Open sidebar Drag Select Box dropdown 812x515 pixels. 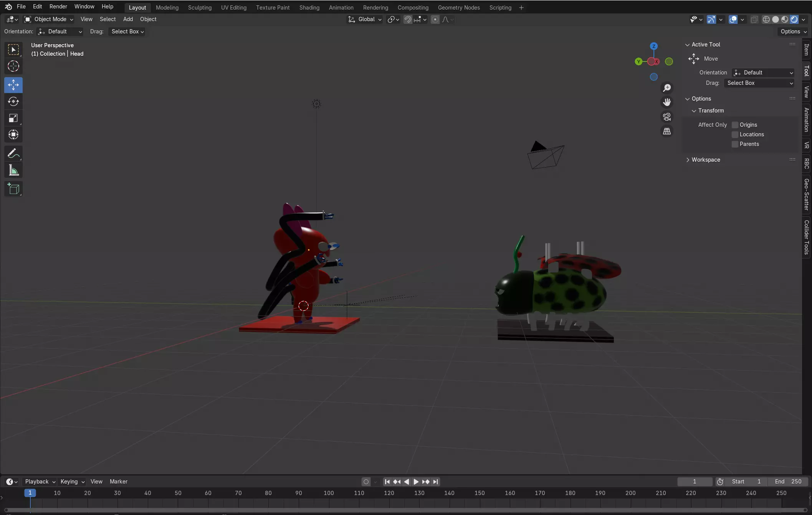click(759, 83)
